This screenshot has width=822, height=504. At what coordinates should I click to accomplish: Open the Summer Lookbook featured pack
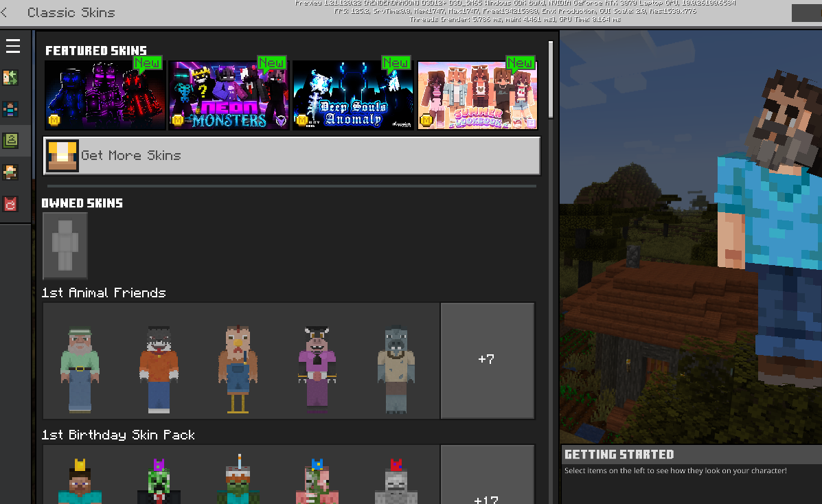tap(477, 95)
